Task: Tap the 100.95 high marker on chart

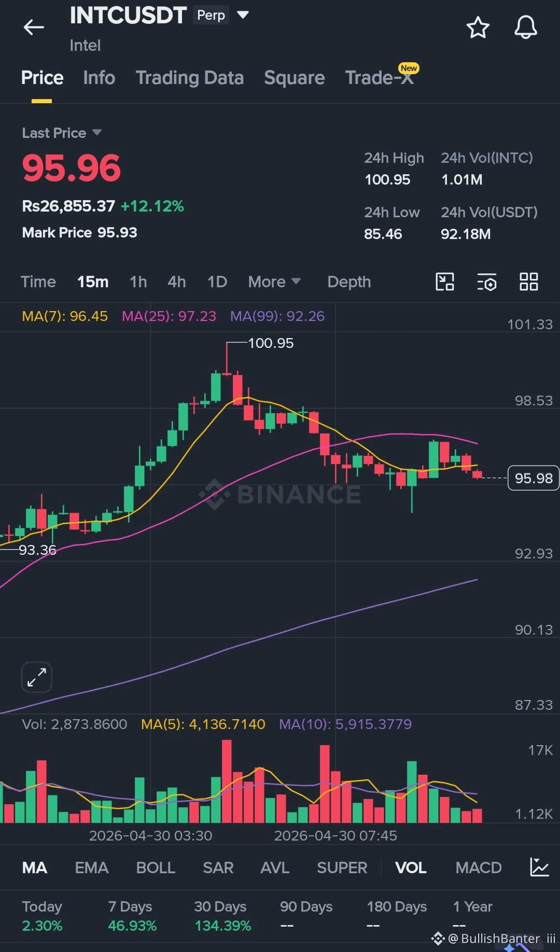Action: (x=271, y=343)
